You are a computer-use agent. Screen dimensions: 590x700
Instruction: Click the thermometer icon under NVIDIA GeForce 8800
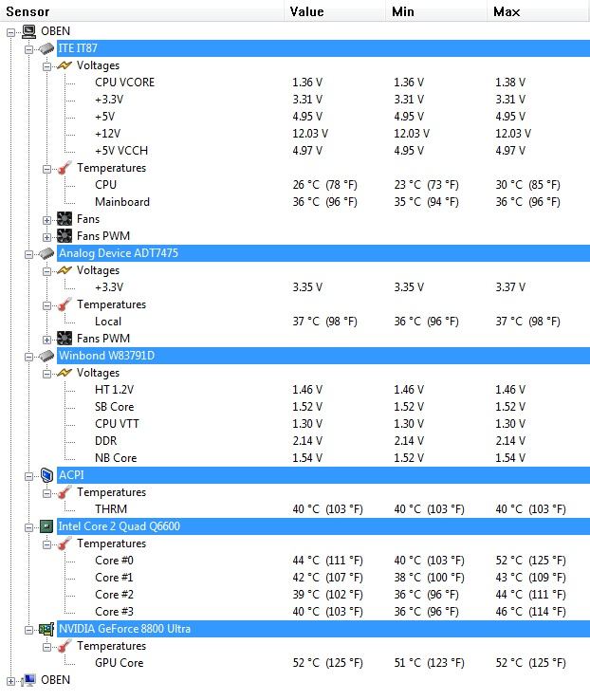tap(65, 646)
